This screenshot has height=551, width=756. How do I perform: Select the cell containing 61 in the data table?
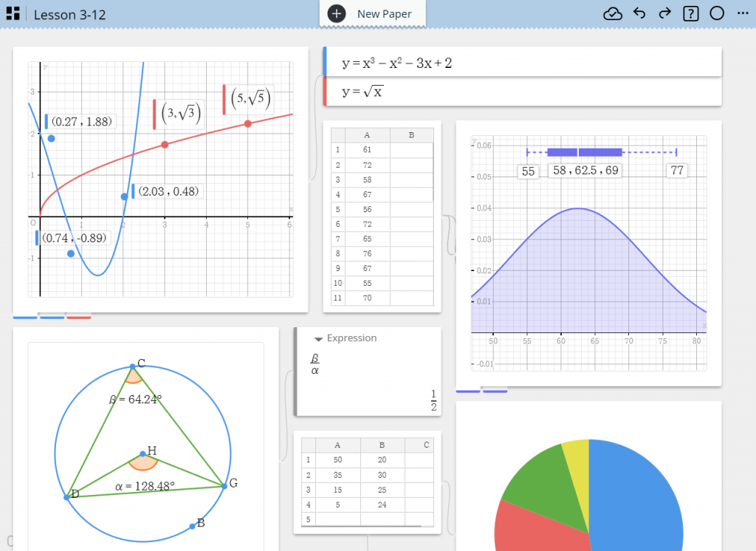367,150
